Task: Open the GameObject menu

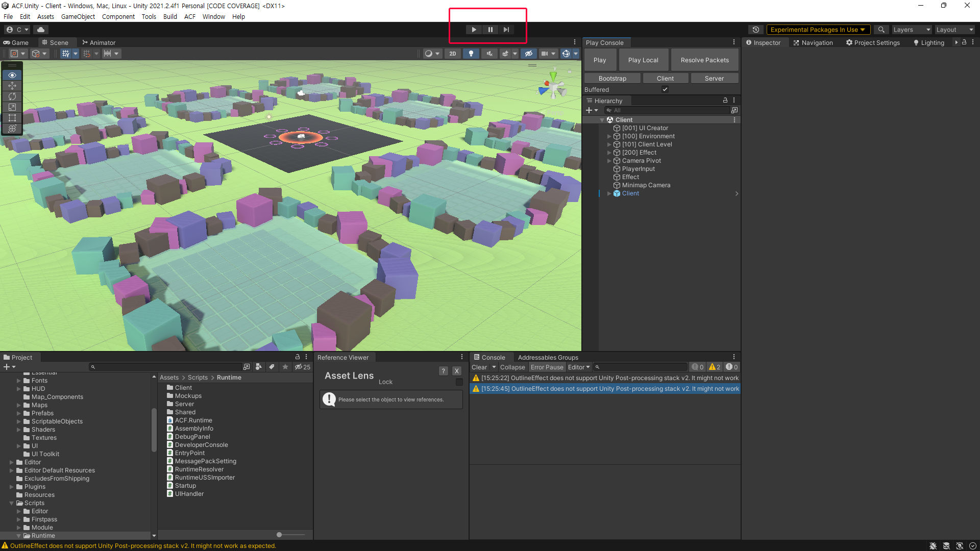Action: (x=78, y=16)
